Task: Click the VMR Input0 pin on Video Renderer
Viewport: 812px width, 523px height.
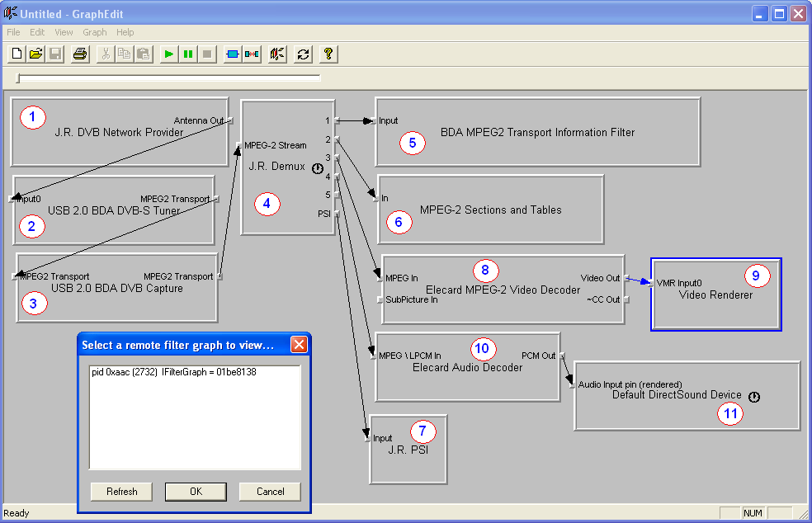Action: click(x=651, y=283)
